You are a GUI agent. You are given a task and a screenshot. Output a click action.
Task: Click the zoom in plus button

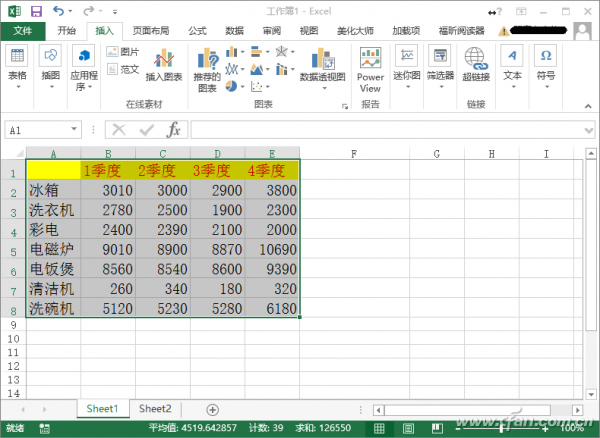point(546,428)
